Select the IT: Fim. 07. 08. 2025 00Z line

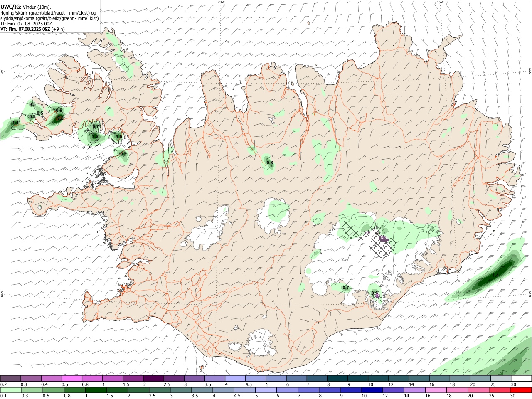coord(26,24)
